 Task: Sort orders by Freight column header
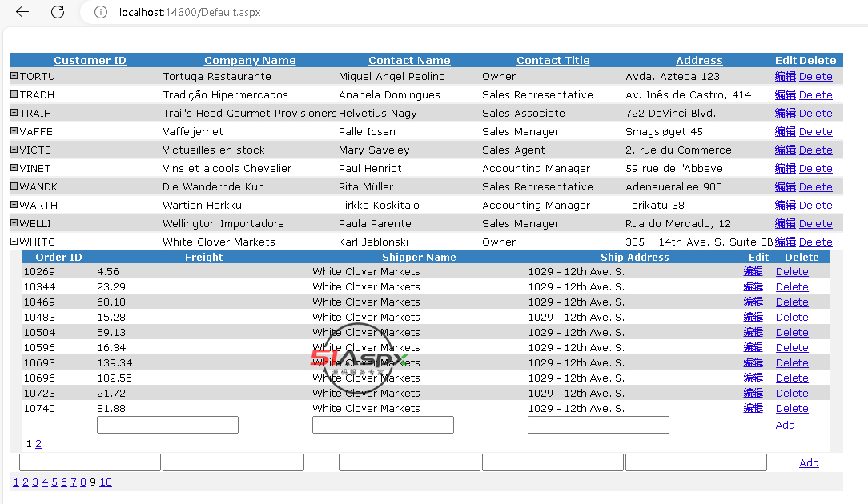tap(203, 257)
